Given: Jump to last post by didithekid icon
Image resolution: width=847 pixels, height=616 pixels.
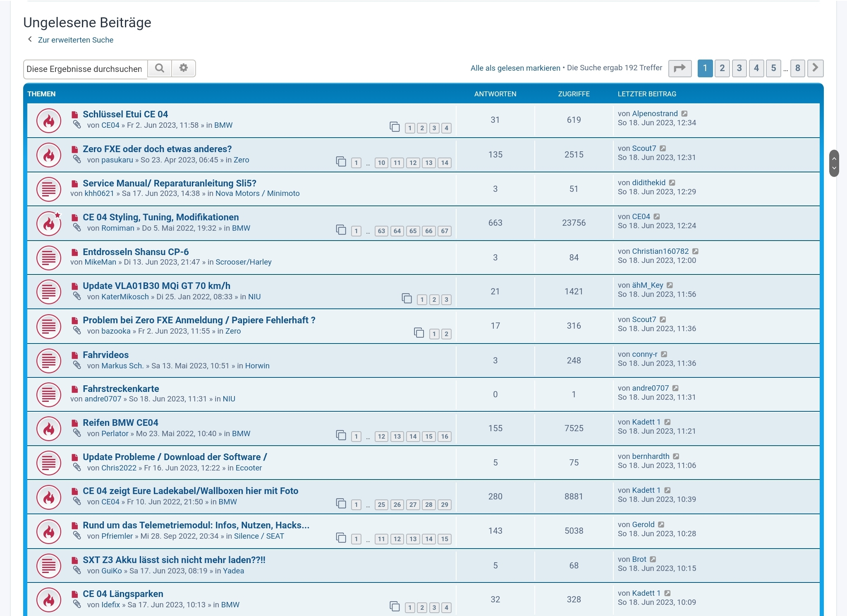Looking at the screenshot, I should [672, 183].
